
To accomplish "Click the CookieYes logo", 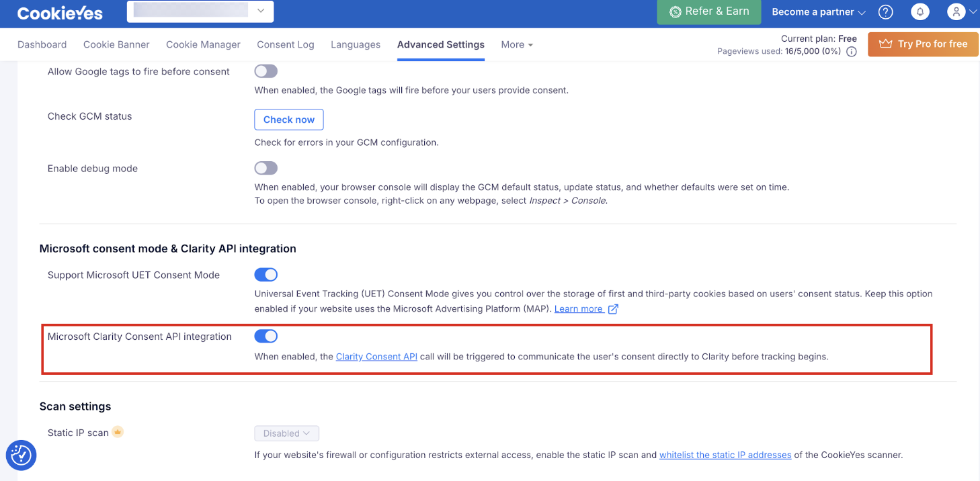I will coord(60,12).
